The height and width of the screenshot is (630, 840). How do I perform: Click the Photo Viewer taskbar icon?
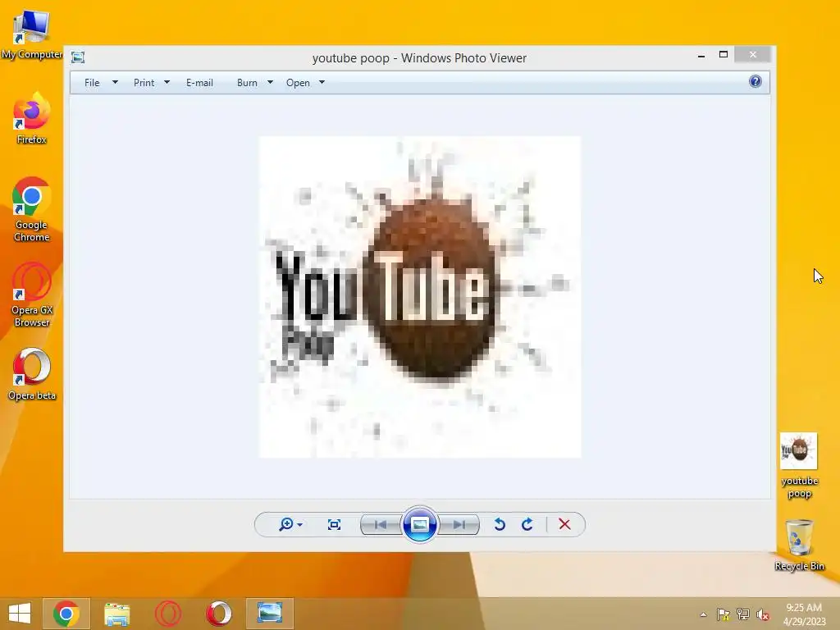[x=269, y=614]
